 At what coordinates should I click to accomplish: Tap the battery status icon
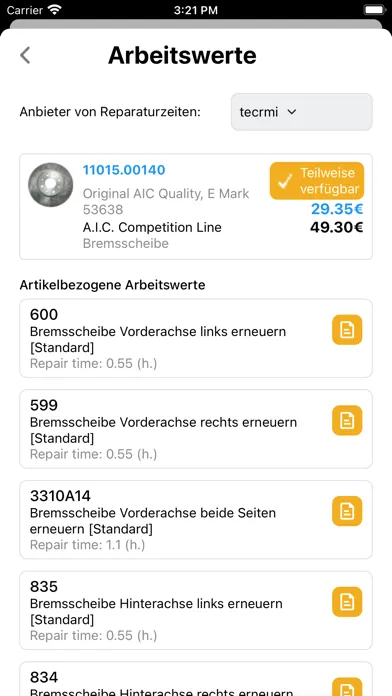coord(373,10)
